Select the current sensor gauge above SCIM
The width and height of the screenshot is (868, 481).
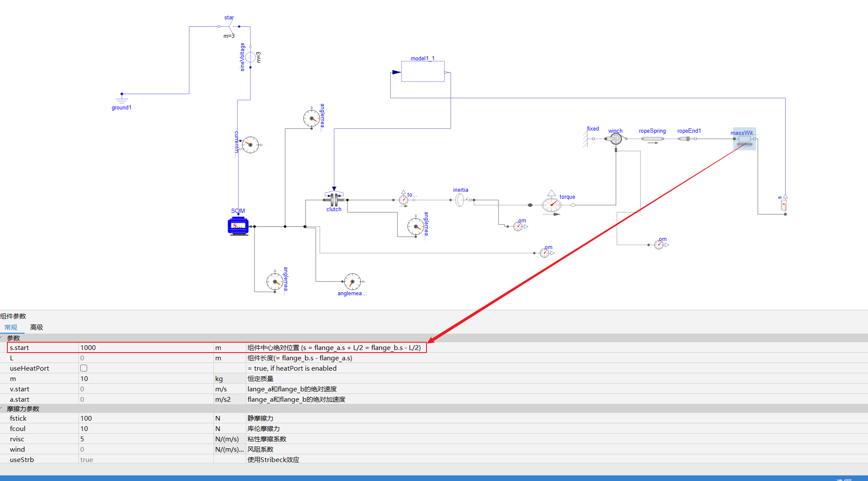point(250,145)
